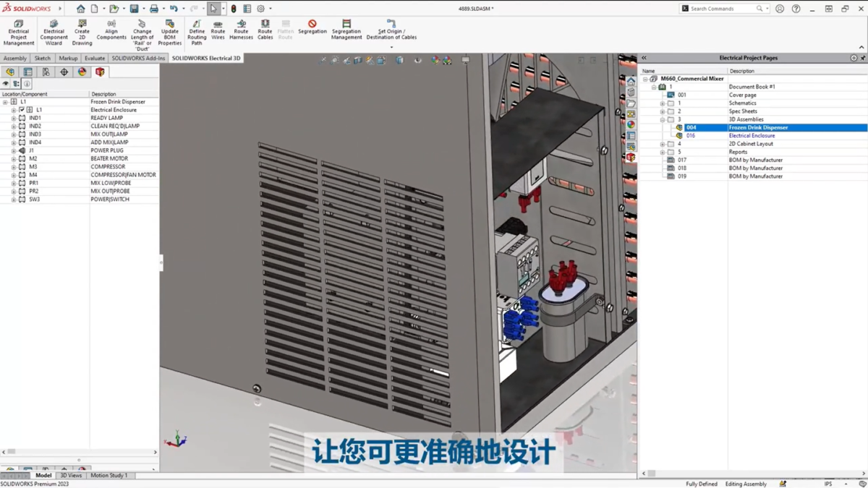This screenshot has width=868, height=488.
Task: Expand folder 2 Spec Sheets
Action: [x=662, y=111]
